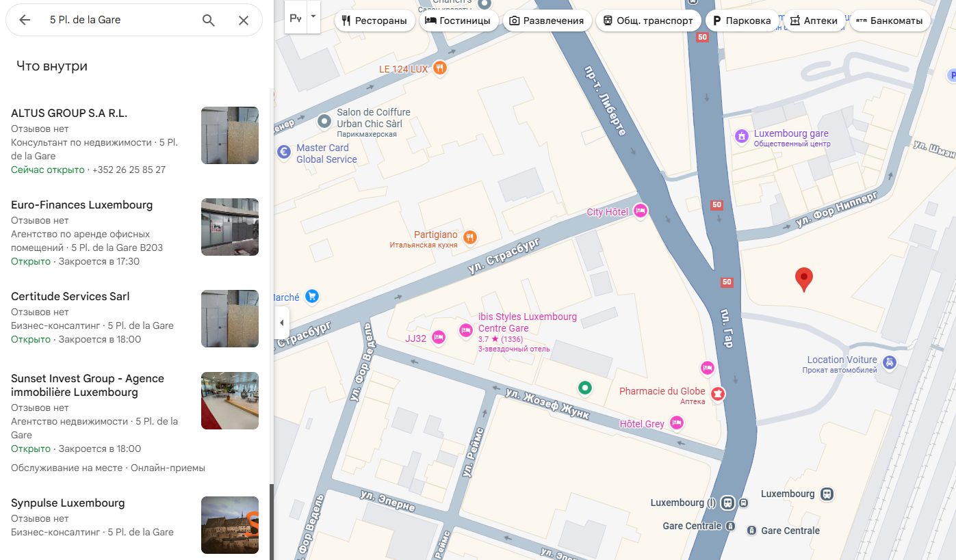Open Certitude Services Sarl listing
Screen dimensions: 956x560
[135, 318]
